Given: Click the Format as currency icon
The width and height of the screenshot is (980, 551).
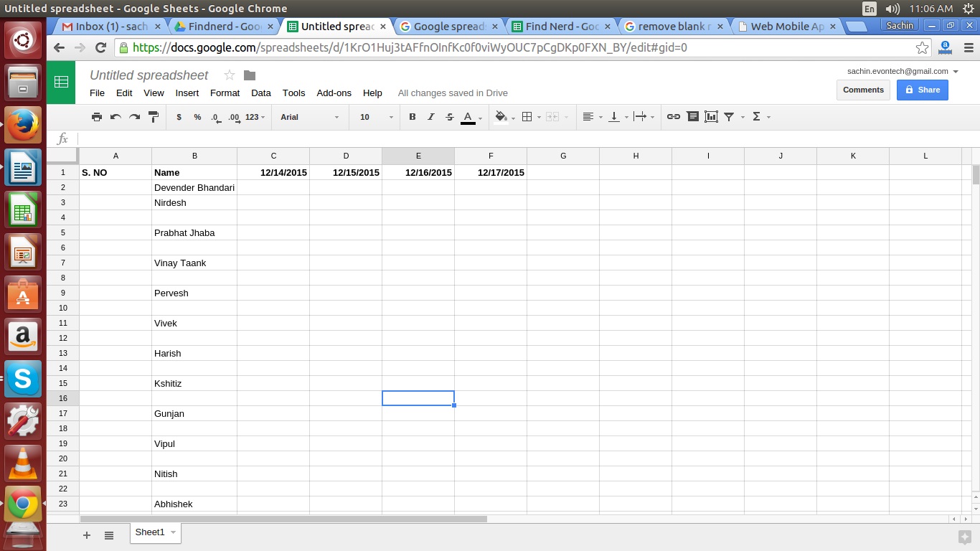Looking at the screenshot, I should pyautogui.click(x=179, y=117).
